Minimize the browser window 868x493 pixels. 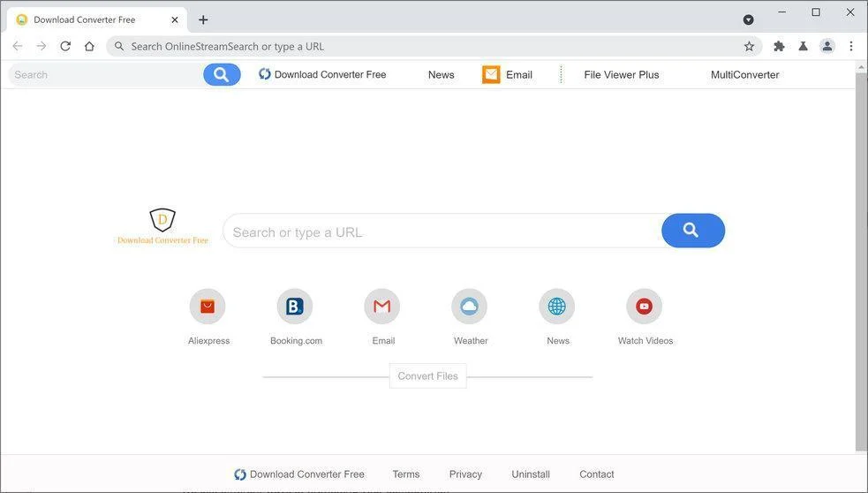(781, 12)
